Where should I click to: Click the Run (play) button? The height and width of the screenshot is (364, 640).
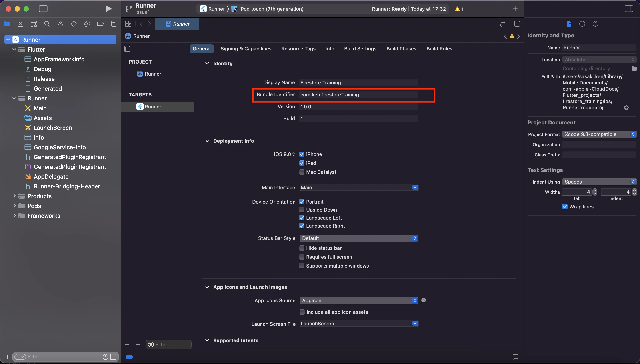point(108,9)
